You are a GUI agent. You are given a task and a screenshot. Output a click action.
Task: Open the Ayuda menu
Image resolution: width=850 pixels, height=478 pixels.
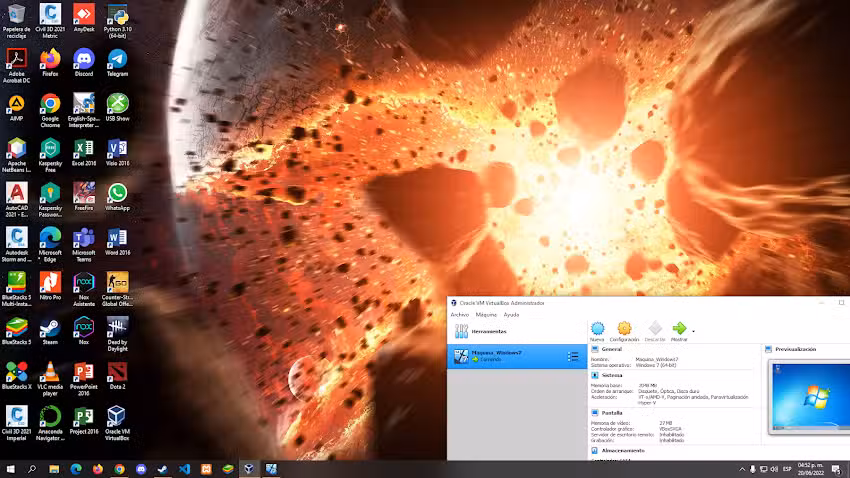pos(511,314)
